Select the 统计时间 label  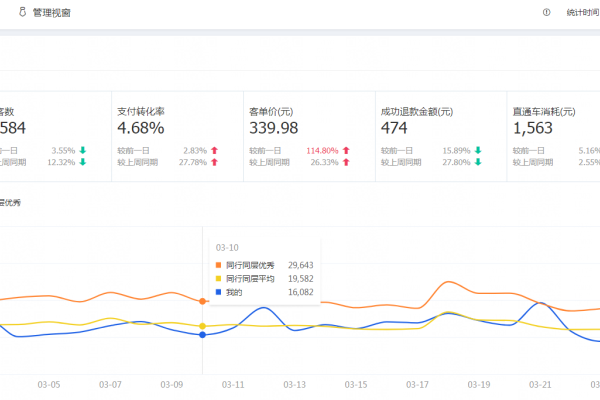tap(583, 13)
